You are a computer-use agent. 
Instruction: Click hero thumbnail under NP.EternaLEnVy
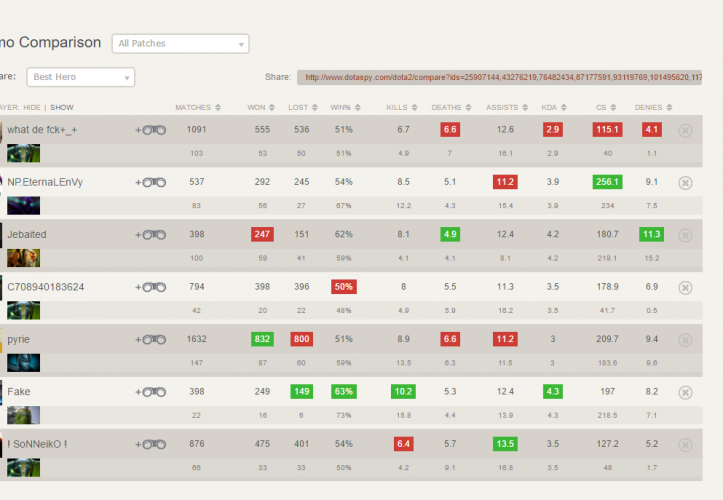tap(23, 205)
